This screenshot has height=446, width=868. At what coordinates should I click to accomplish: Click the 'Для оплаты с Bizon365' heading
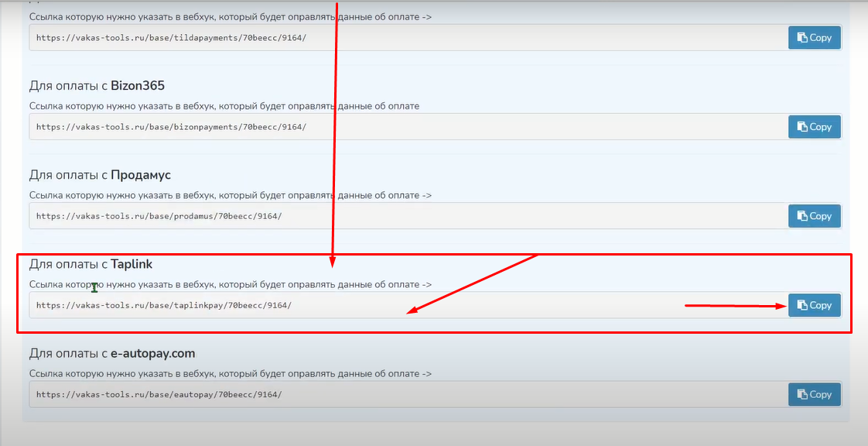[97, 86]
